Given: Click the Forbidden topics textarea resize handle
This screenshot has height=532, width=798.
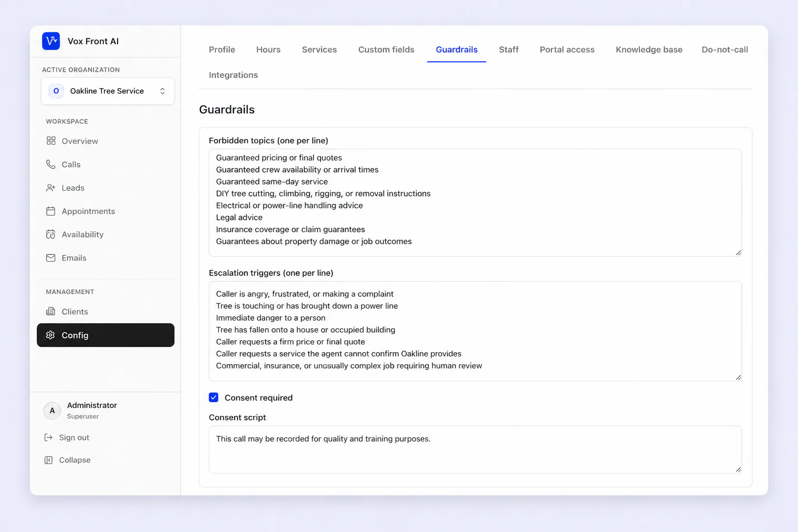Looking at the screenshot, I should click(738, 252).
